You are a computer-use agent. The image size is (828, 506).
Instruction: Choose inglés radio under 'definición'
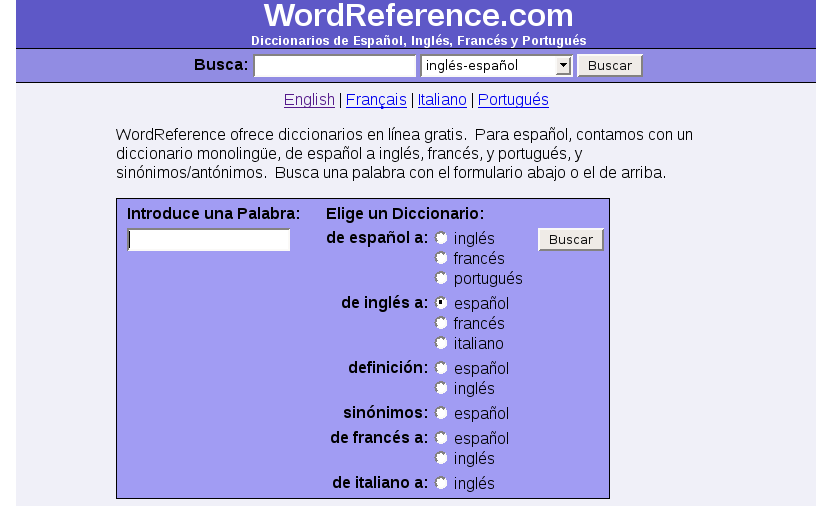(441, 388)
